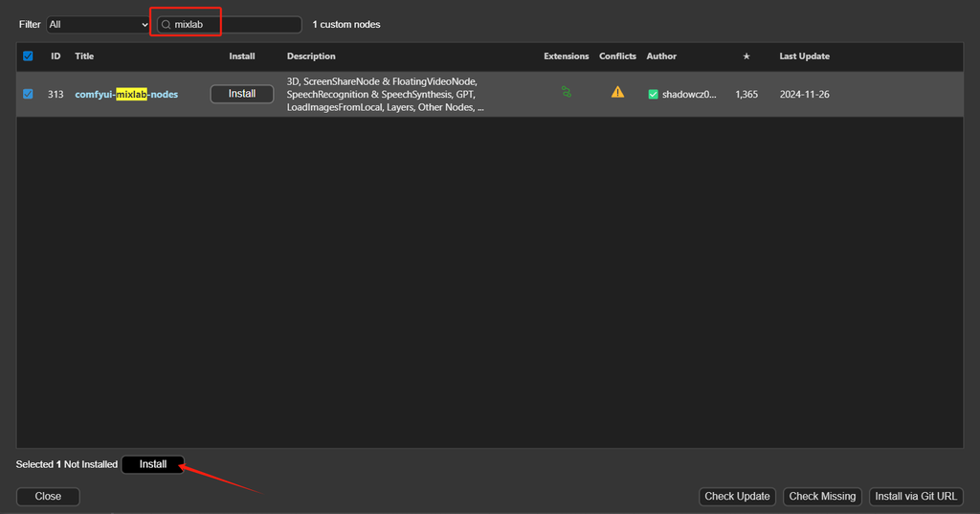The height and width of the screenshot is (514, 980).
Task: Sort by the ID column header
Action: click(x=56, y=56)
